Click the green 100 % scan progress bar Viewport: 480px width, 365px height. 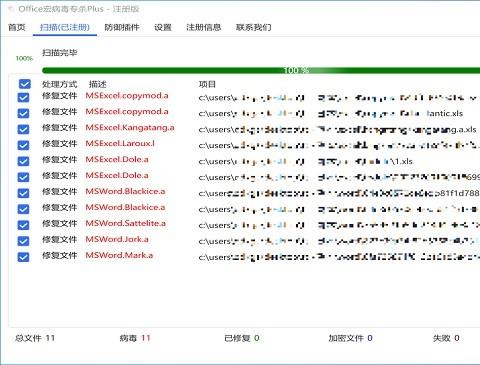click(261, 70)
